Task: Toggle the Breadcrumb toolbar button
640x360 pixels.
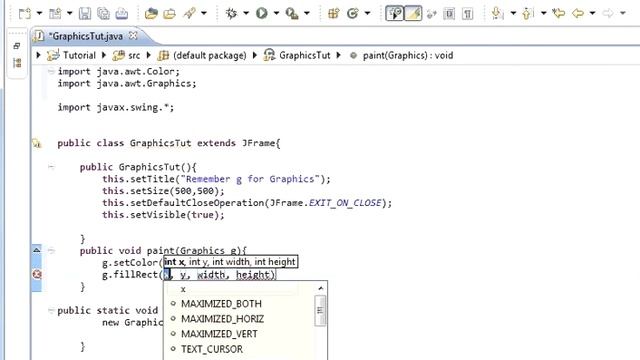Action: tap(394, 13)
